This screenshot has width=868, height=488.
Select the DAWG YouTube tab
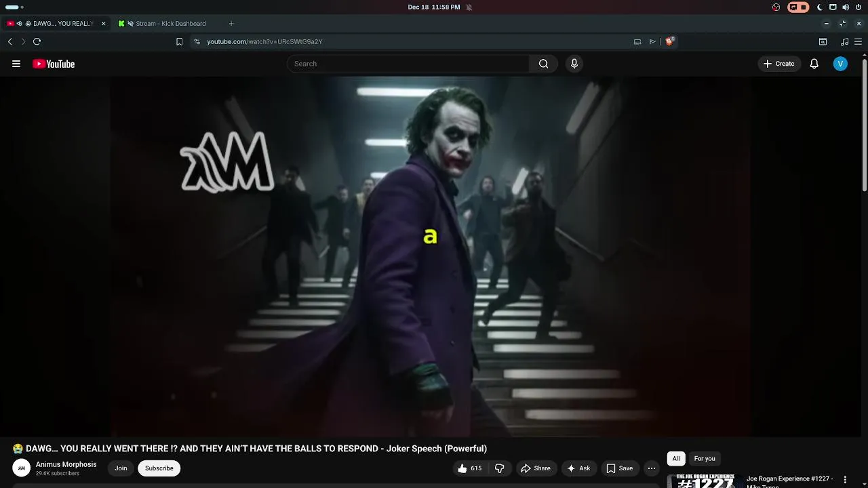click(56, 24)
